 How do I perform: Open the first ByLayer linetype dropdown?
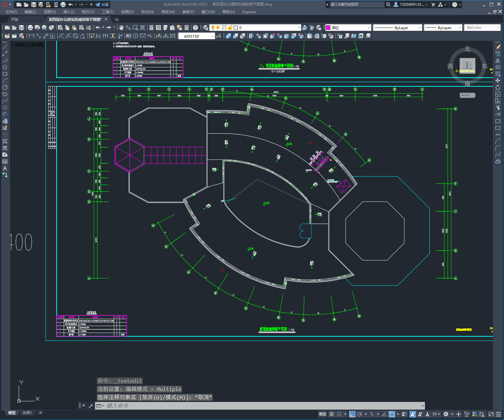click(398, 28)
